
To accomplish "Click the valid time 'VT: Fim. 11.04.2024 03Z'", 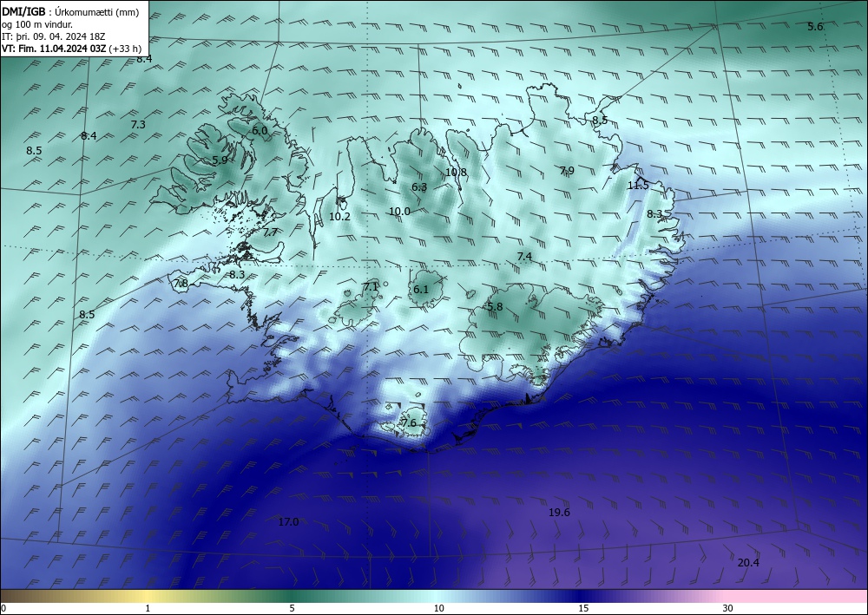I will (x=54, y=49).
